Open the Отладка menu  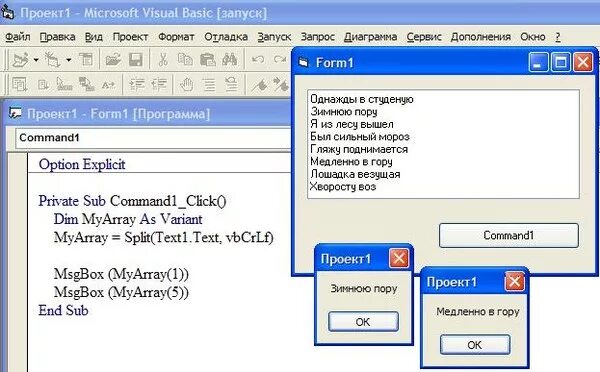click(226, 37)
